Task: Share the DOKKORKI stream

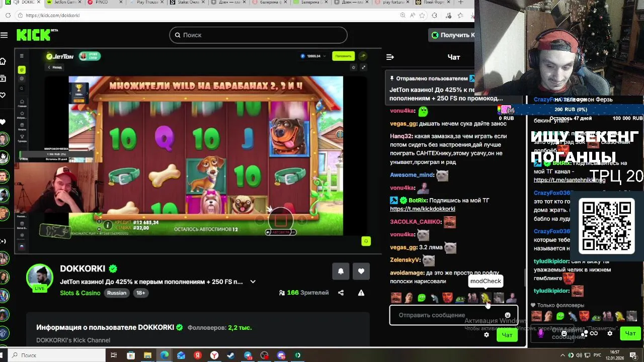Action: pyautogui.click(x=341, y=293)
